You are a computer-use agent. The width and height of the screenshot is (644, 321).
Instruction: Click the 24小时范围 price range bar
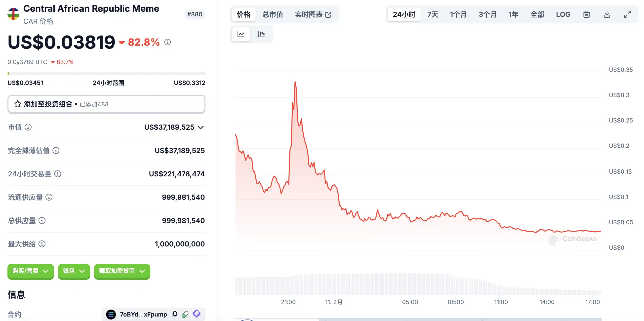[106, 74]
